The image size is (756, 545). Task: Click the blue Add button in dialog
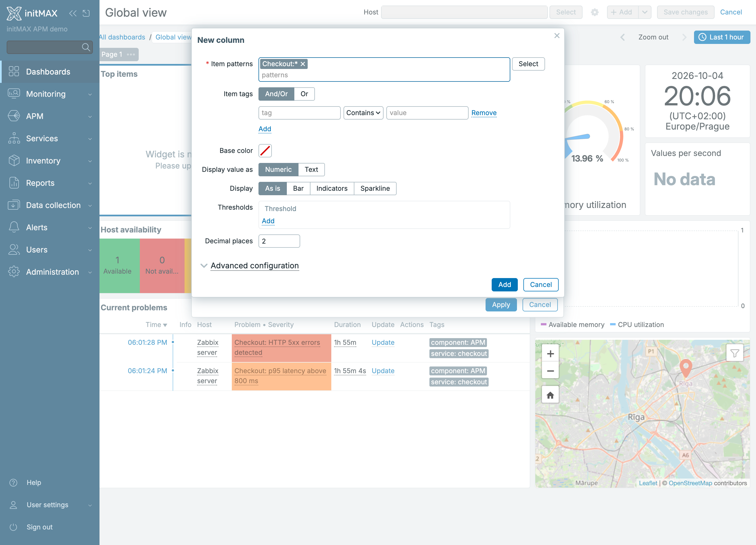pos(504,285)
